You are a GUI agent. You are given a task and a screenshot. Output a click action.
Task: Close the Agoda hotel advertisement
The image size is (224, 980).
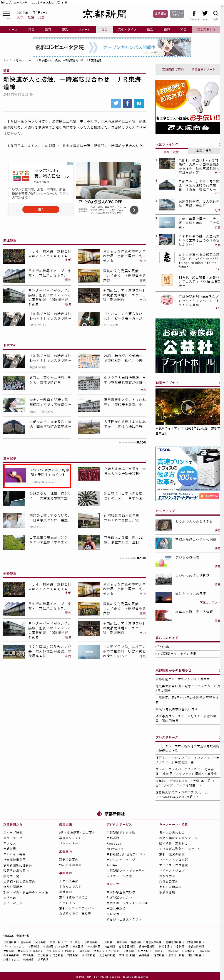pos(139,164)
